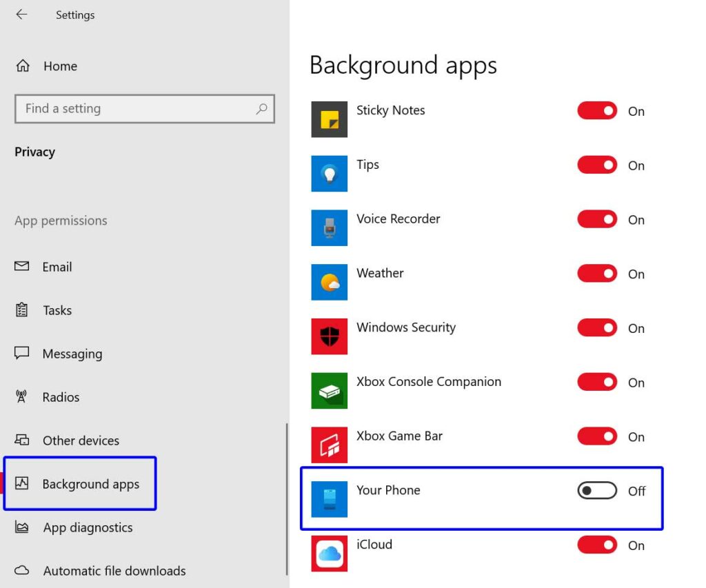Click the Sticky Notes app name
The height and width of the screenshot is (588, 706).
(x=391, y=110)
